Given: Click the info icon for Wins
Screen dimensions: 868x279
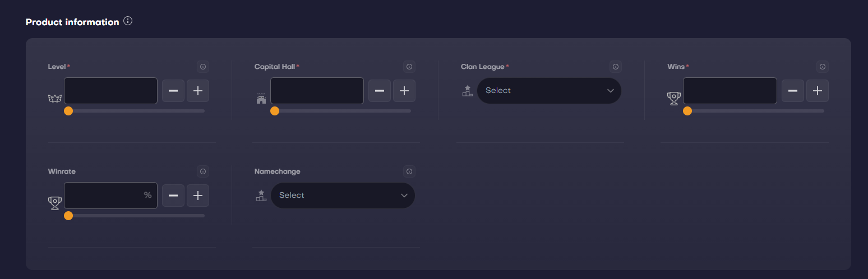Looking at the screenshot, I should coord(822,67).
